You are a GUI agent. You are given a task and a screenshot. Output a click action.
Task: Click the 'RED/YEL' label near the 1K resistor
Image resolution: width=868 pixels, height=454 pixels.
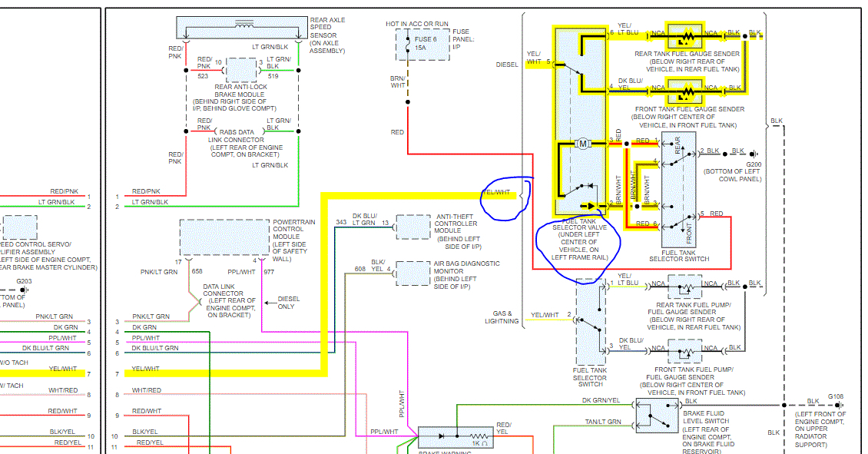click(x=504, y=429)
